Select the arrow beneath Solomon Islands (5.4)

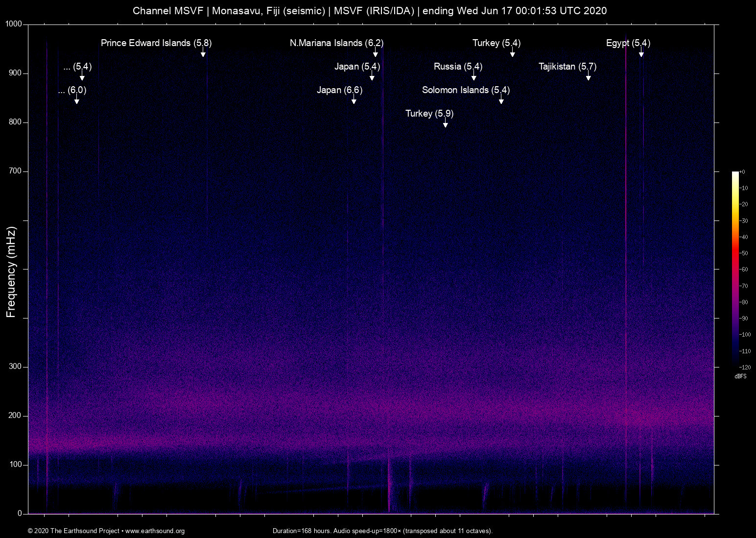[501, 100]
